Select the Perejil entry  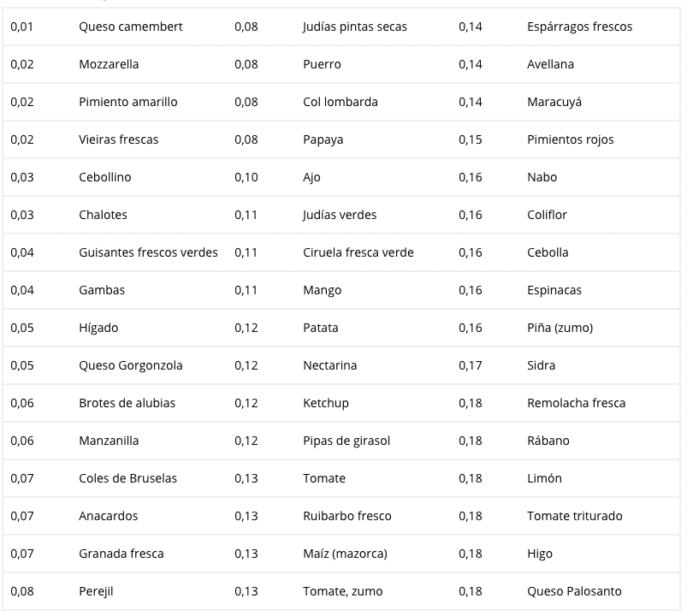(x=96, y=592)
